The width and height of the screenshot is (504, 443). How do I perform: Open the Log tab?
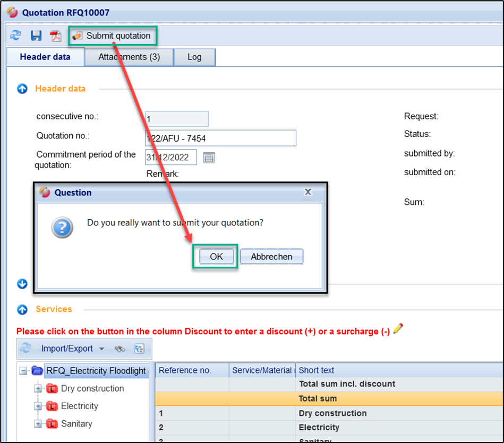(194, 57)
